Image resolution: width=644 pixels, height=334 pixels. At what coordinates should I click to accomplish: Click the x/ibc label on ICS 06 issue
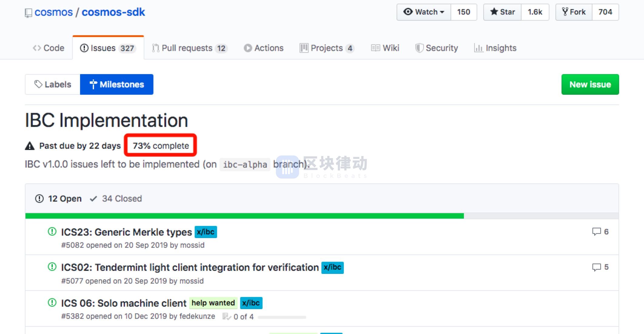point(251,303)
